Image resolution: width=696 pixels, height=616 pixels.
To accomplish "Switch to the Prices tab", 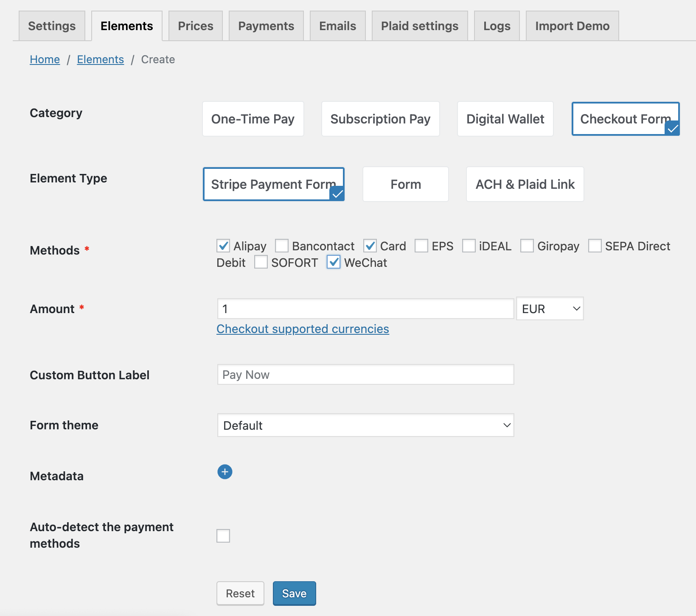I will [196, 26].
